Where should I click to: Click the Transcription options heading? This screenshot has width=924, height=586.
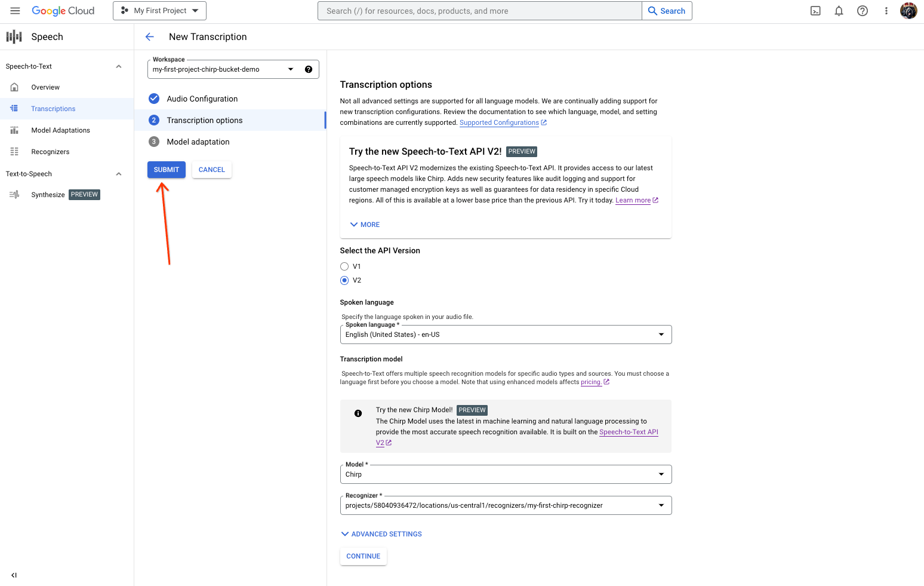pyautogui.click(x=386, y=85)
